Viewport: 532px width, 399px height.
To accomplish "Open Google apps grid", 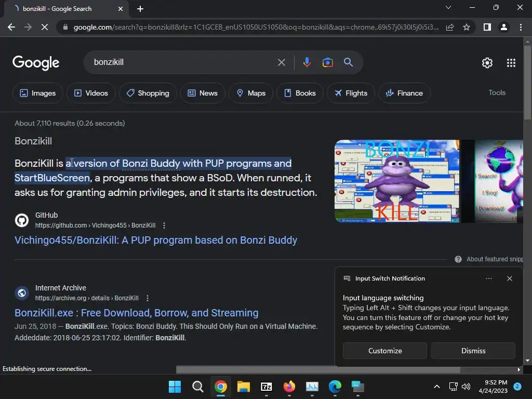I will [x=511, y=63].
